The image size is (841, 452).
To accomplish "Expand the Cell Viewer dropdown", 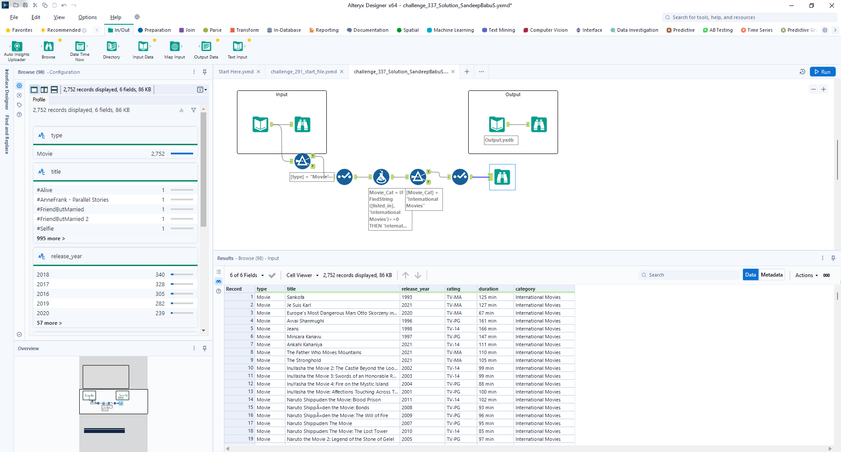I will (x=304, y=274).
